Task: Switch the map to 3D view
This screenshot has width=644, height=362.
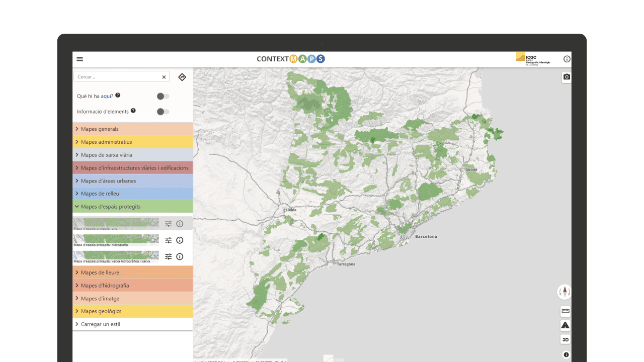Action: click(565, 339)
